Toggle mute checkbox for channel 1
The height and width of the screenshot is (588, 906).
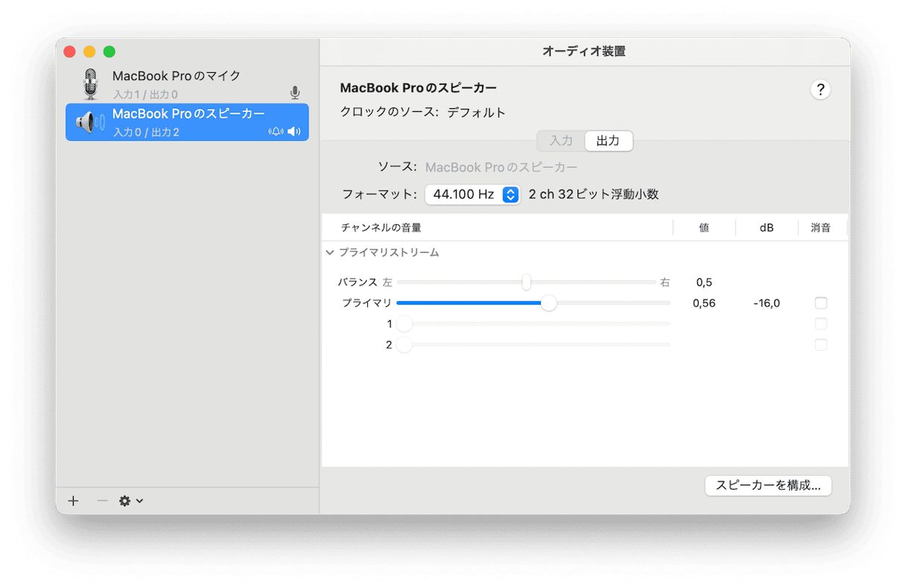(820, 324)
